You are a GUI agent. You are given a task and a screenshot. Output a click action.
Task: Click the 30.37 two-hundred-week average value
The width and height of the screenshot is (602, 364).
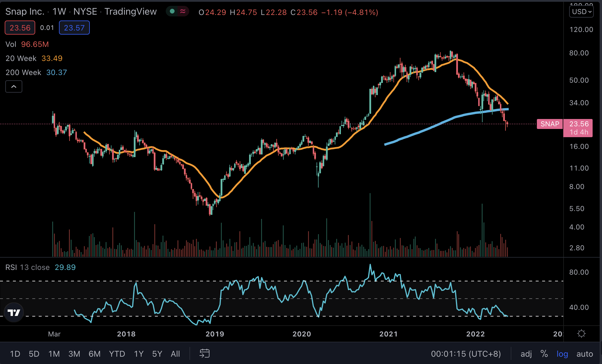[x=57, y=72]
